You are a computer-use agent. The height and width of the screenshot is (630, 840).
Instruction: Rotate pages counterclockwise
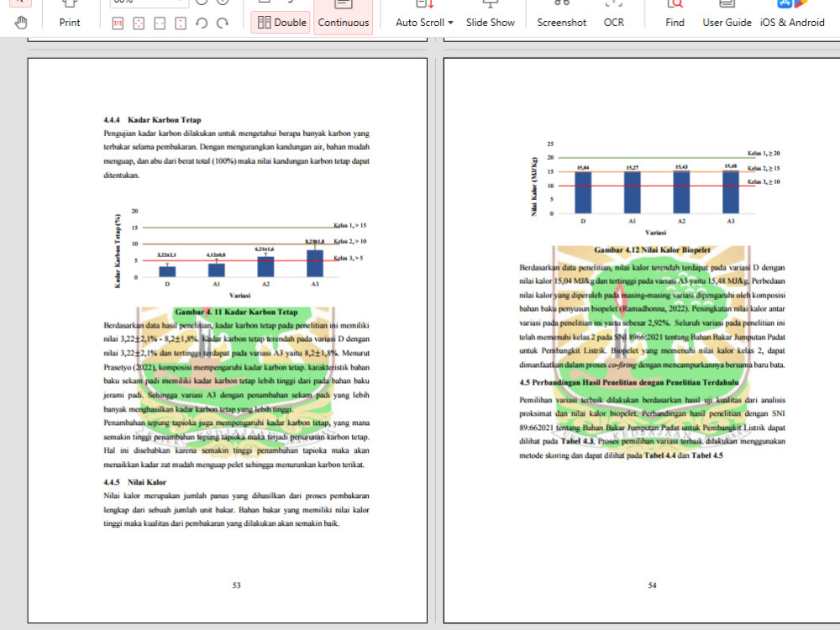pos(202,23)
